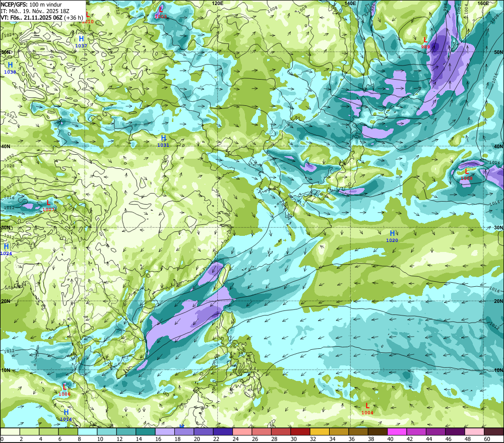Click the 160E longitude label
Image resolution: width=504 pixels, height=443 pixels.
[483, 3]
